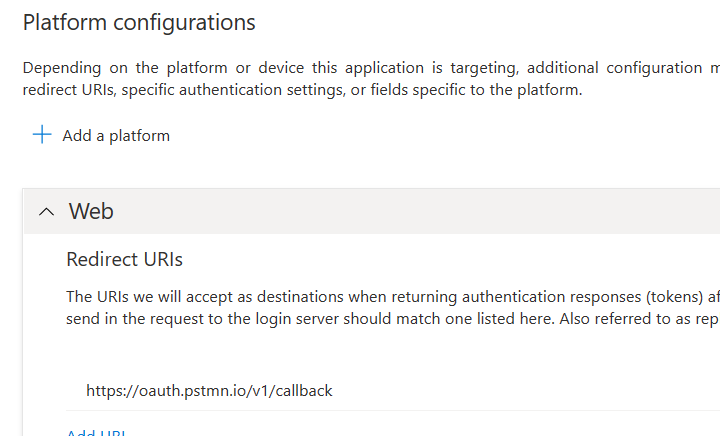This screenshot has height=436, width=720.
Task: Click the Web section title
Action: 91,211
